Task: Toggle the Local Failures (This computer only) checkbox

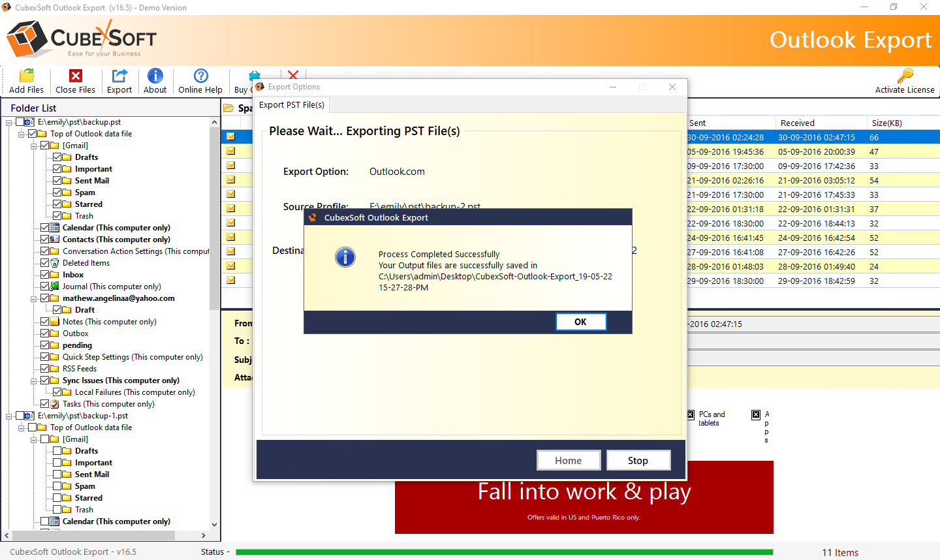Action: [x=57, y=392]
